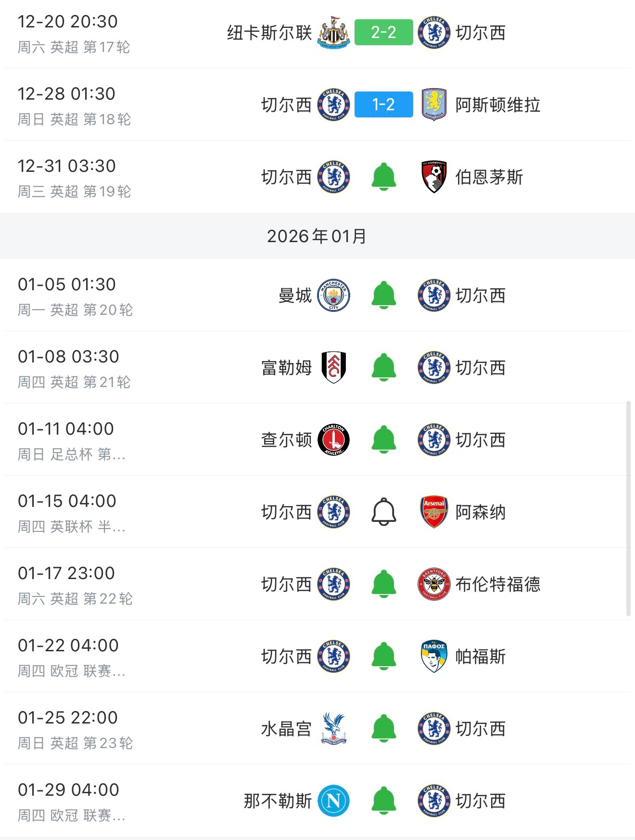The image size is (635, 840).
Task: Click the 2026年01月 month header
Action: tap(317, 236)
